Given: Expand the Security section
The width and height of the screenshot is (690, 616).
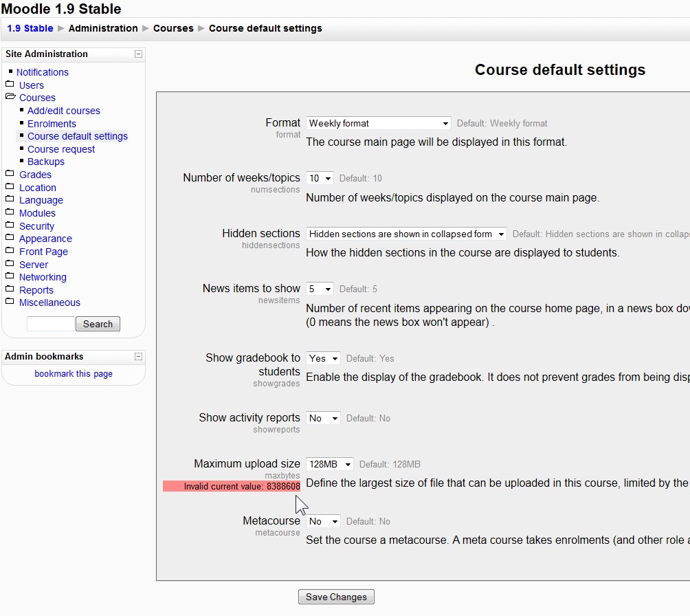Looking at the screenshot, I should (x=36, y=226).
